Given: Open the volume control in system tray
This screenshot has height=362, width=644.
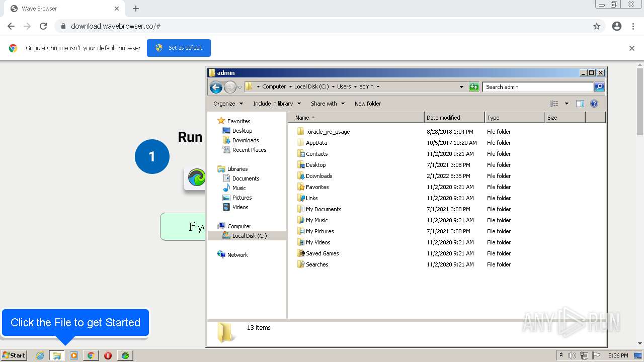Looking at the screenshot, I should tap(572, 355).
